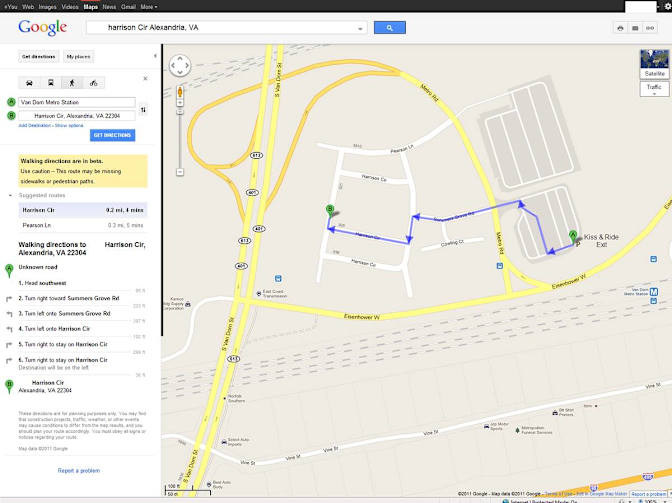Open the Traffic layer dropdown

(x=654, y=89)
